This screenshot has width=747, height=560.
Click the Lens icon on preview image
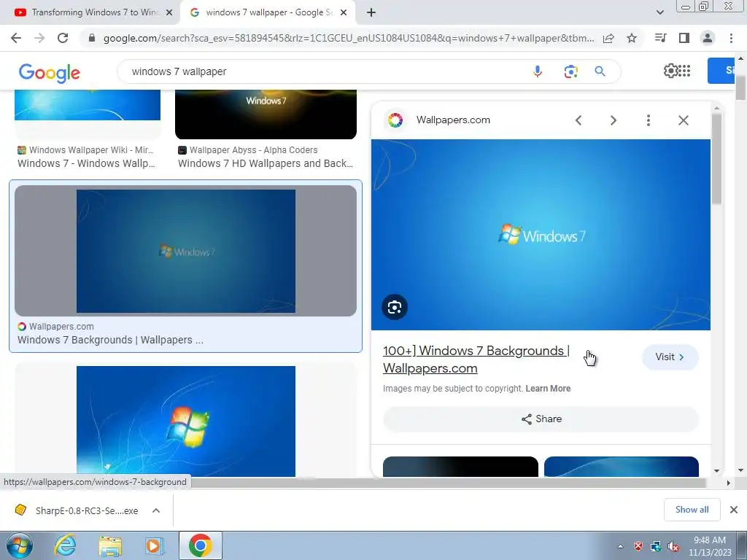point(395,307)
